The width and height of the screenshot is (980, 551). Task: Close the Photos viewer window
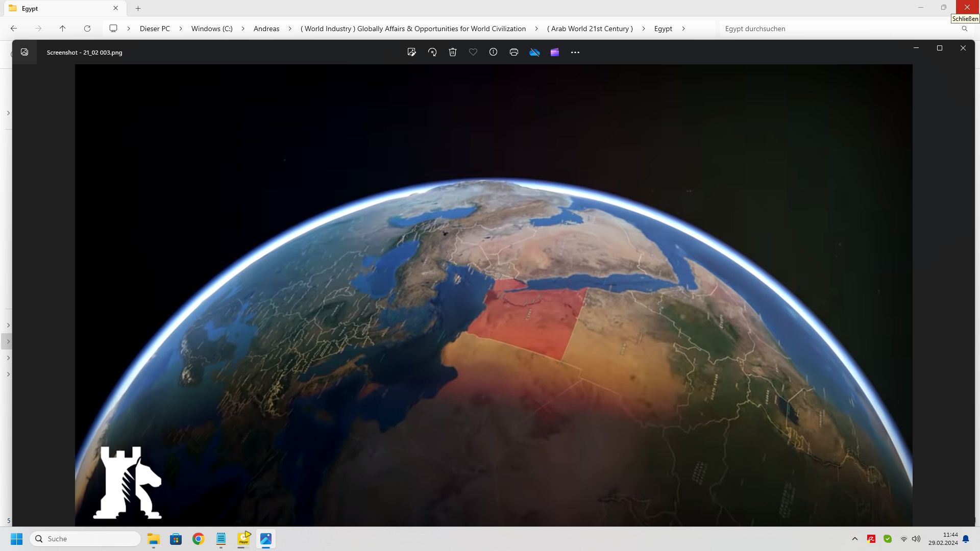(963, 48)
